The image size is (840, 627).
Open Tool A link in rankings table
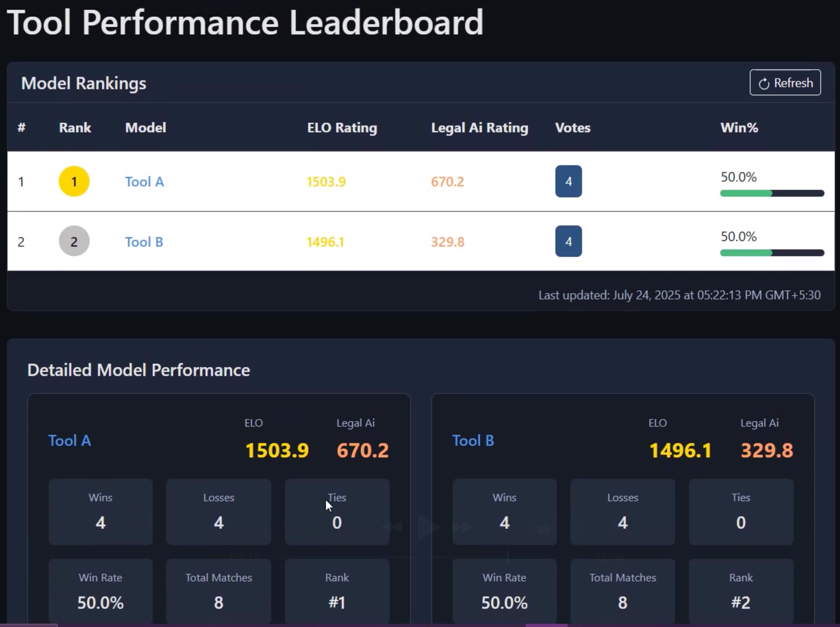point(144,182)
